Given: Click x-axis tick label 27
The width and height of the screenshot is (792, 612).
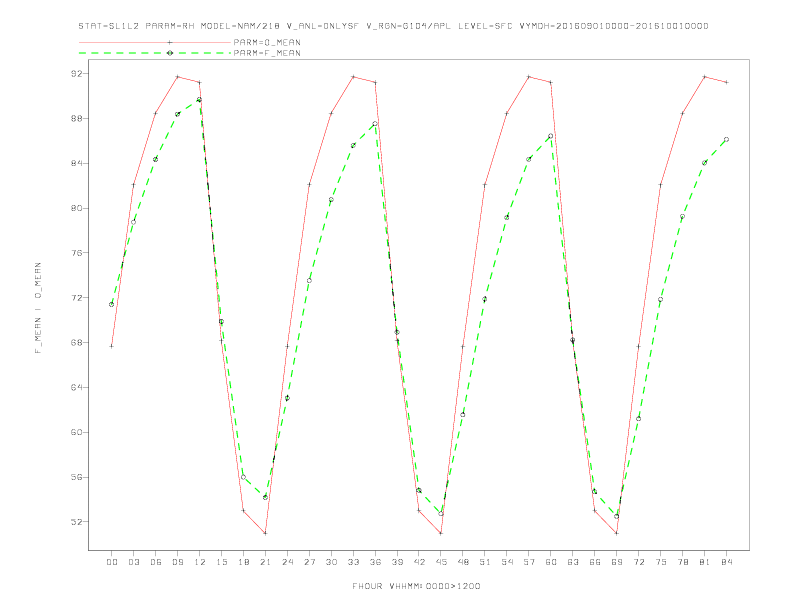Looking at the screenshot, I should pos(309,562).
